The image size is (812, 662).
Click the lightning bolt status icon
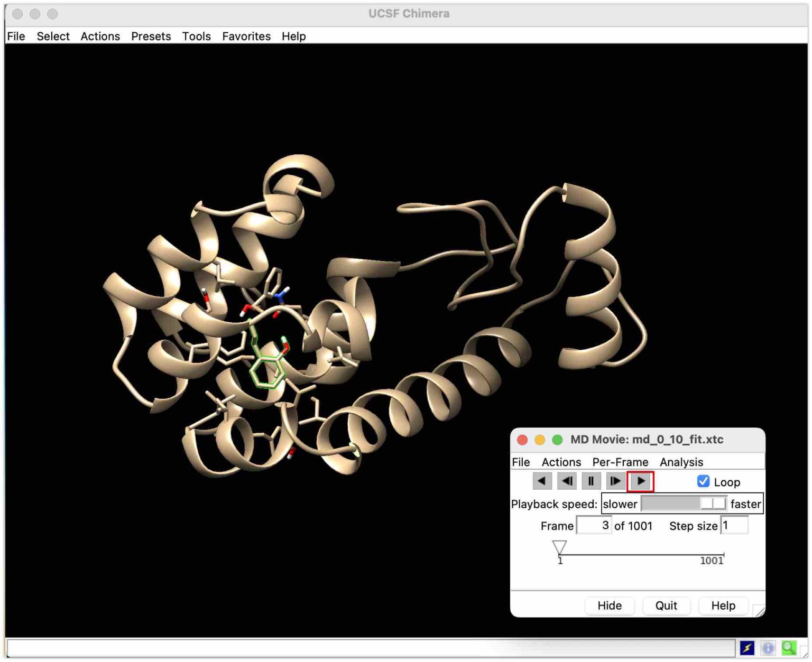(747, 647)
